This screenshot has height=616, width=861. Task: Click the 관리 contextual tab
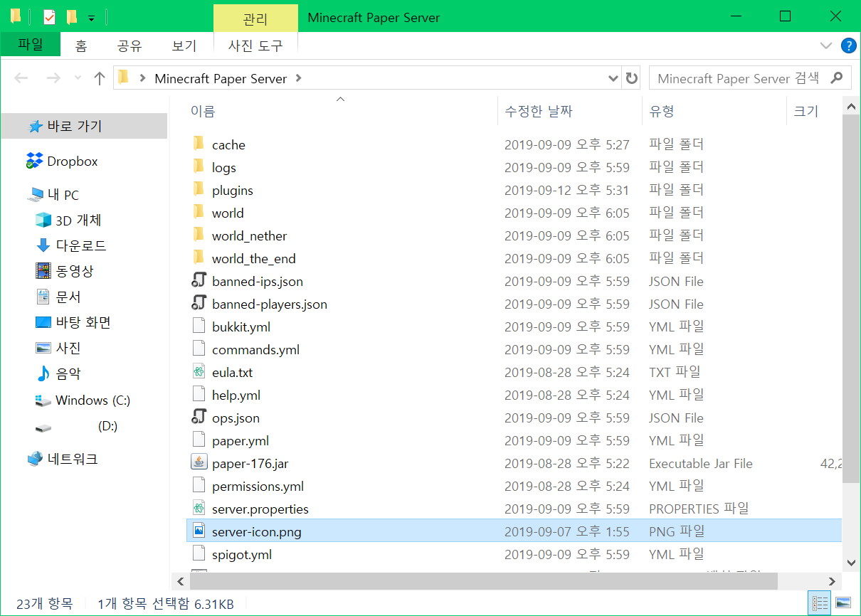pos(255,18)
